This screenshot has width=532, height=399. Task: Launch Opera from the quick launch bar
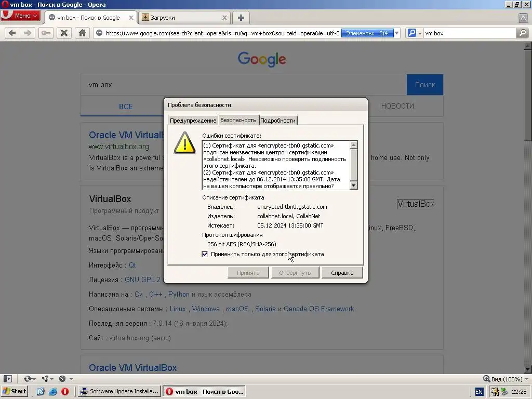point(65,392)
